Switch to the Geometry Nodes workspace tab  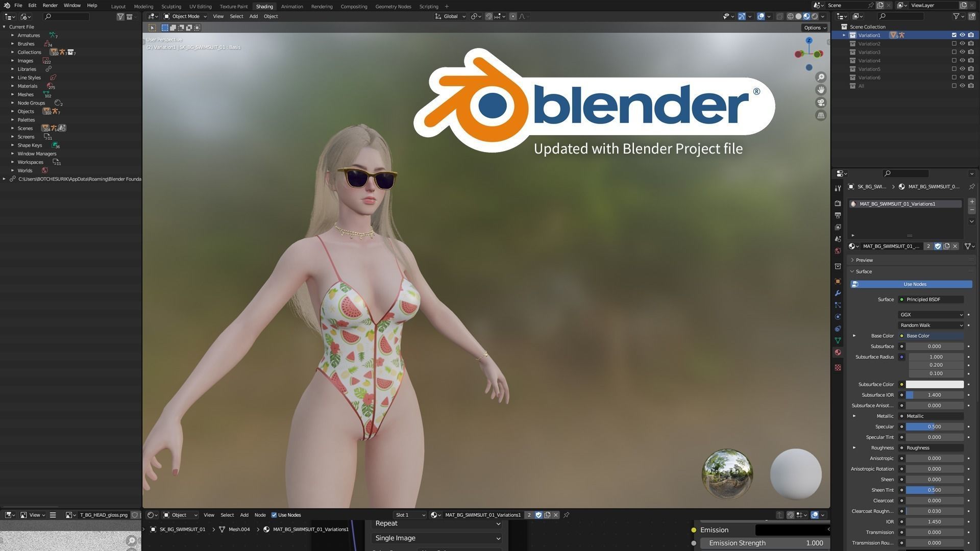393,7
